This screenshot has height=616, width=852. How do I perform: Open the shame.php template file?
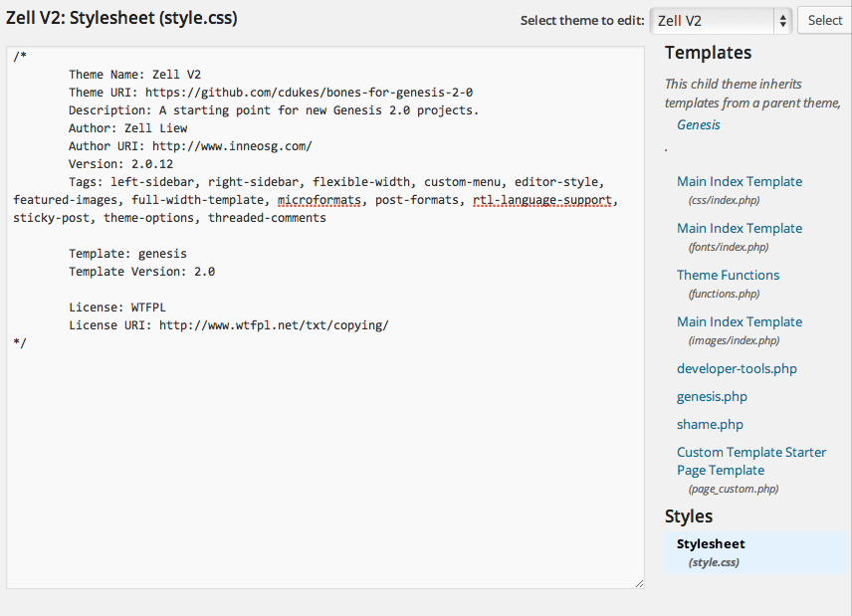pos(710,424)
